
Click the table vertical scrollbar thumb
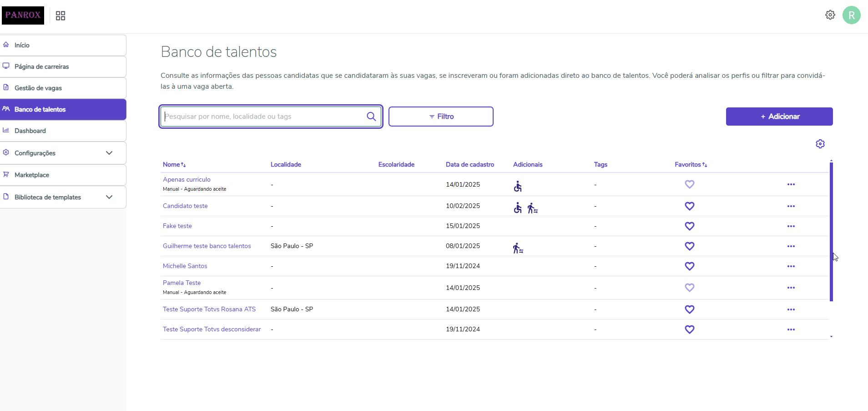(x=831, y=232)
